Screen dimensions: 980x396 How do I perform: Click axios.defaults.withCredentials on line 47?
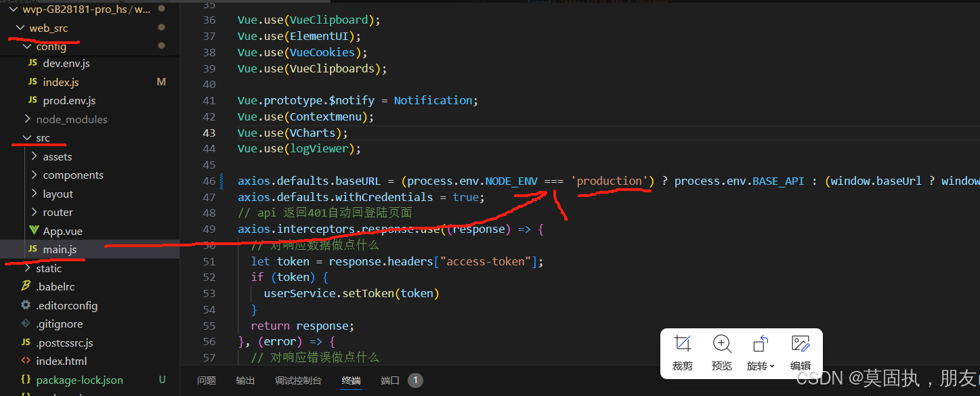(335, 197)
